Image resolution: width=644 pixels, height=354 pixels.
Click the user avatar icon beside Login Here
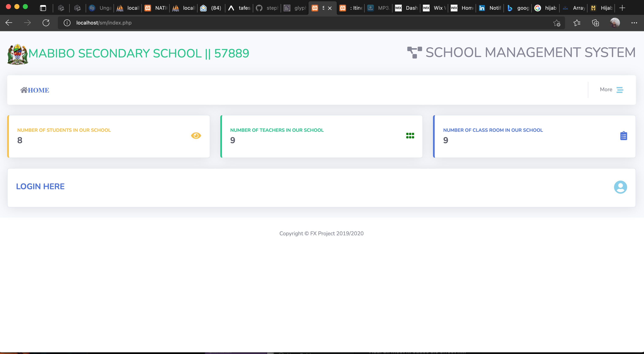click(x=620, y=187)
